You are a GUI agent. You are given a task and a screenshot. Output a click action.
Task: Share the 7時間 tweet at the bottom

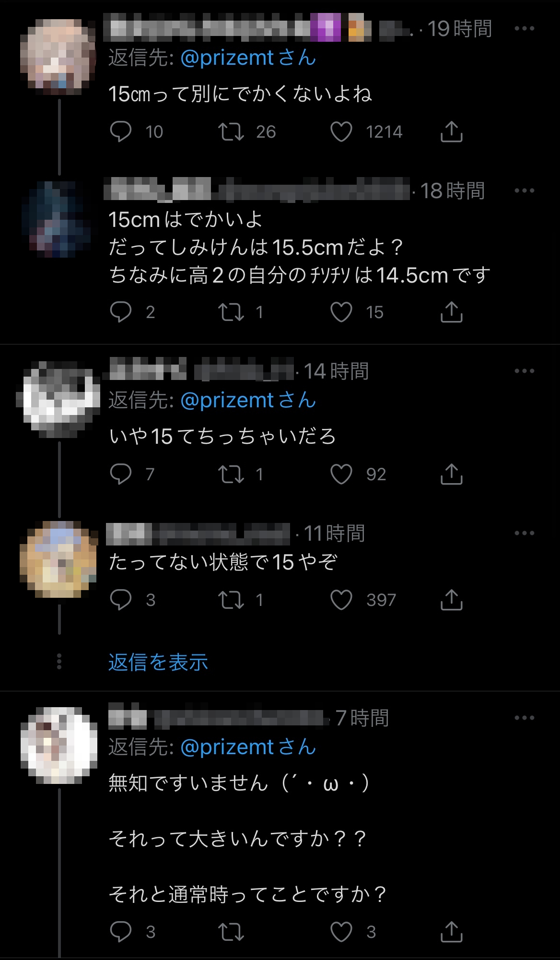(x=451, y=932)
